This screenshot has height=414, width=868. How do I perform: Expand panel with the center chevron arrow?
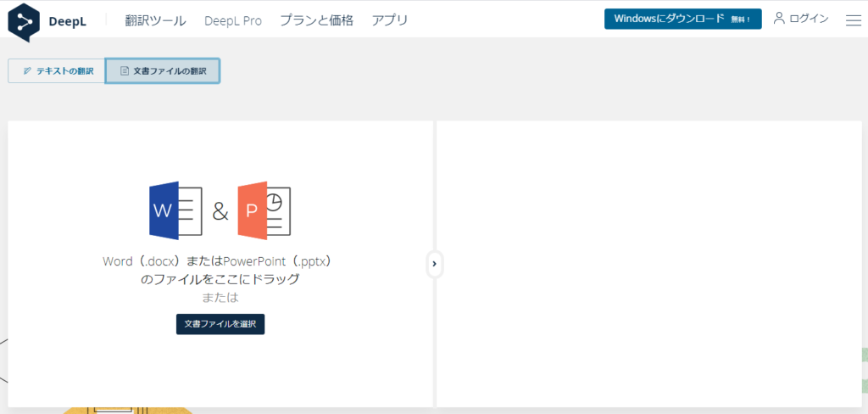click(x=435, y=264)
